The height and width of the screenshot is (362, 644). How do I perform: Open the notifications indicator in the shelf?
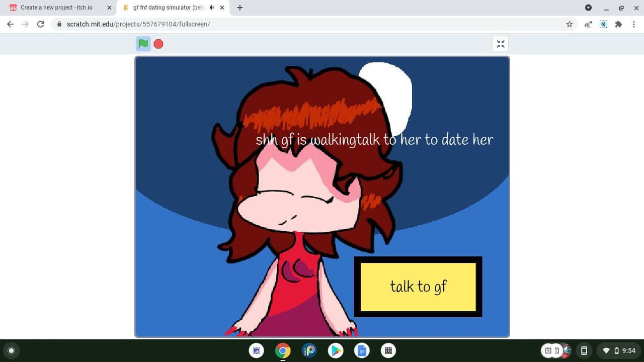[557, 350]
